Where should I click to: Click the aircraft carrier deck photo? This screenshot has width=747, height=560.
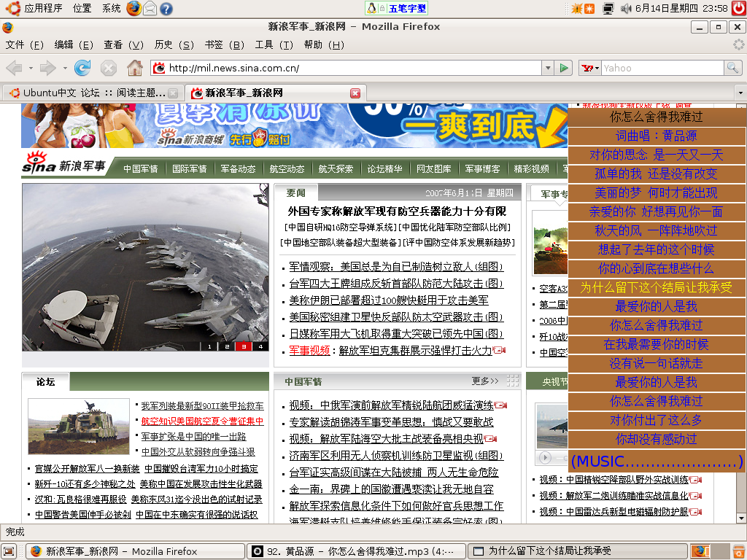click(x=145, y=267)
